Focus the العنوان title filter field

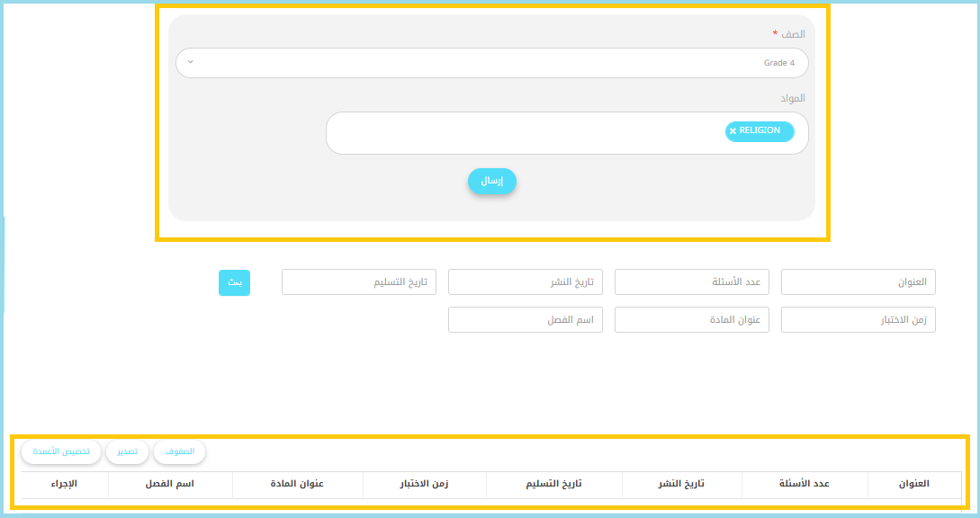(x=858, y=282)
